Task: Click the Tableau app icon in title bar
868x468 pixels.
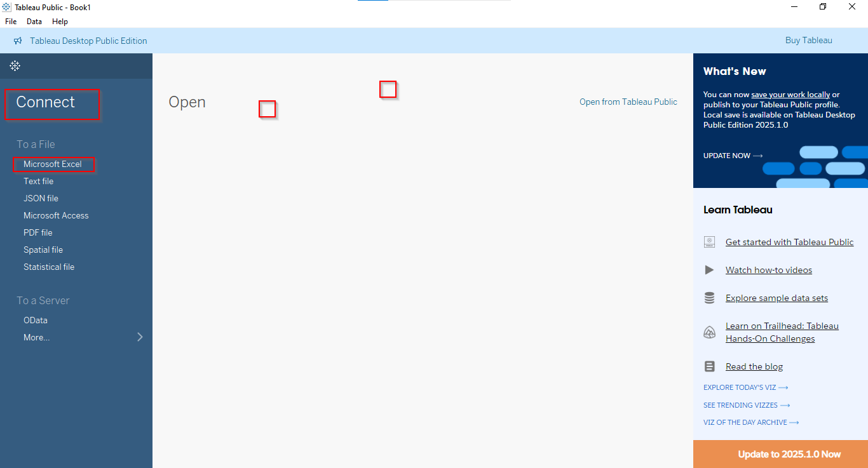Action: [x=7, y=7]
